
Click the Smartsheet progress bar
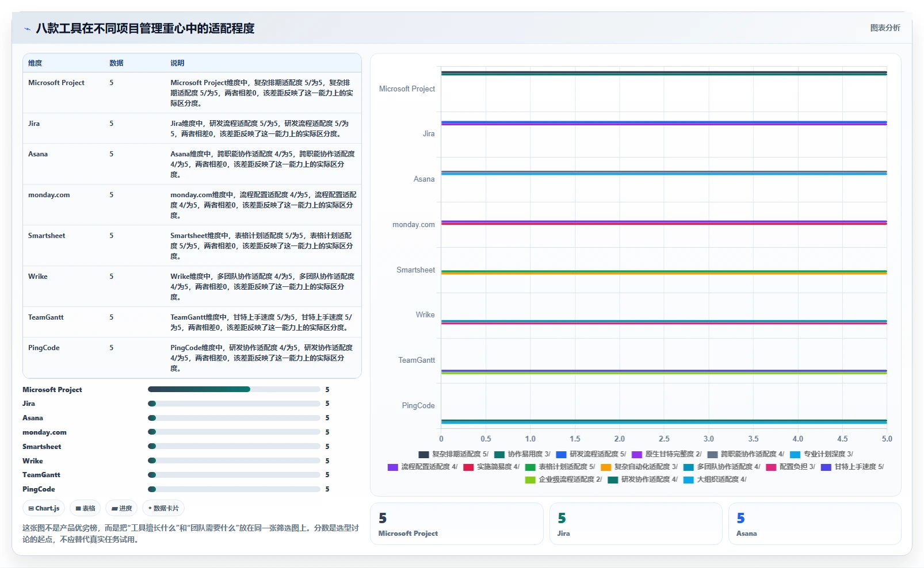pyautogui.click(x=234, y=446)
